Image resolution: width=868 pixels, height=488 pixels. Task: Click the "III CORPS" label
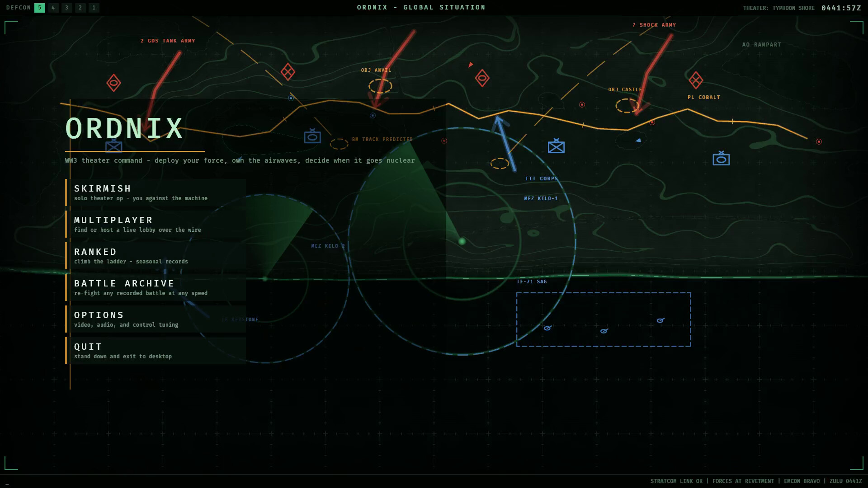click(542, 178)
